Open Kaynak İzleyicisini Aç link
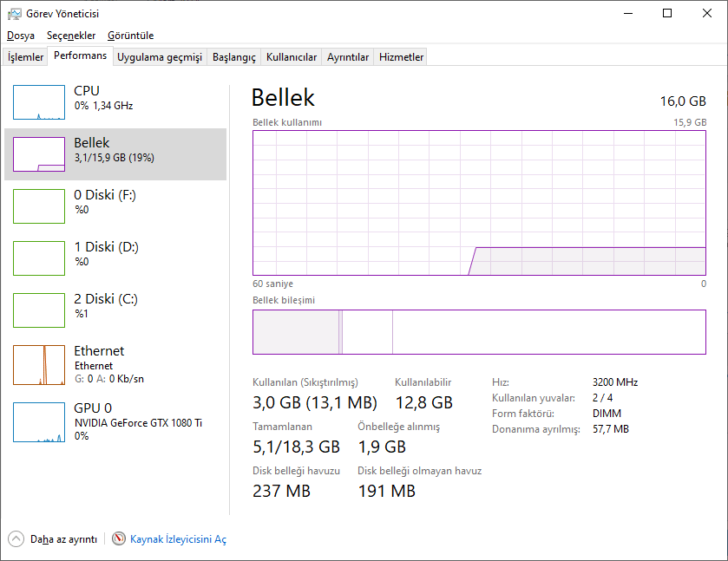This screenshot has width=728, height=561. 178,539
